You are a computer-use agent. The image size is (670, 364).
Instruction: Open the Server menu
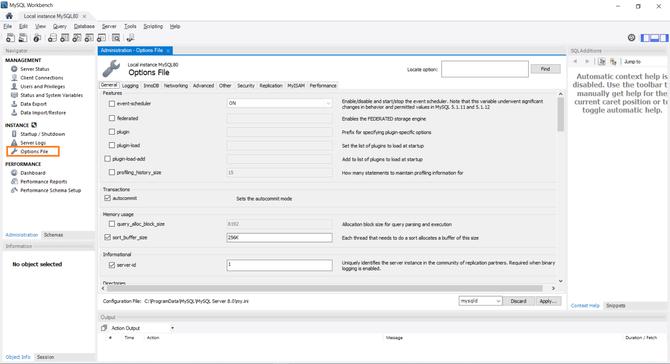pyautogui.click(x=109, y=26)
